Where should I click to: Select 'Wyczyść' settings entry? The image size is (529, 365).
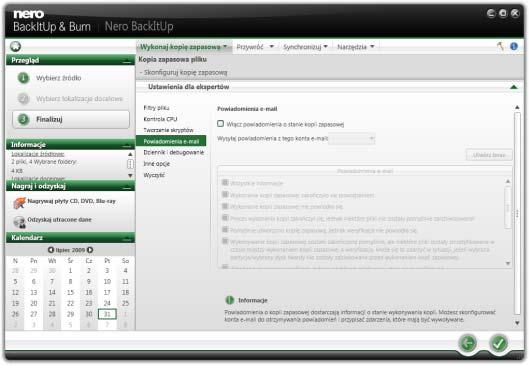coord(154,175)
